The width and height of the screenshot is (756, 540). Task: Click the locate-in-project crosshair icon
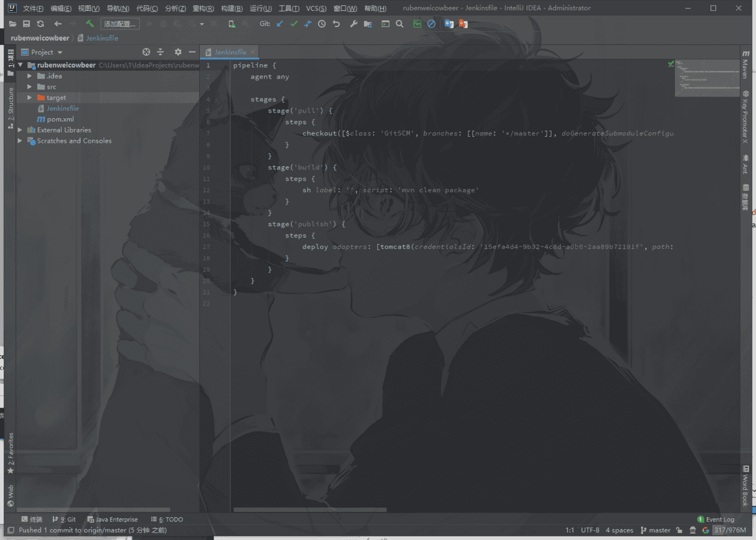click(146, 52)
